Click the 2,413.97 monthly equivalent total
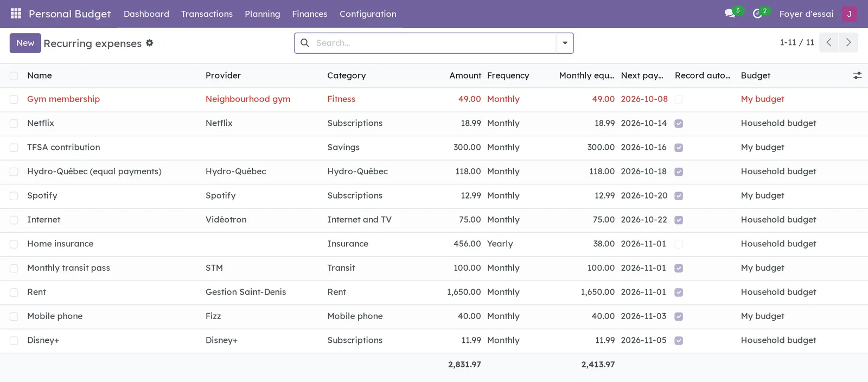The height and width of the screenshot is (382, 868). (598, 364)
